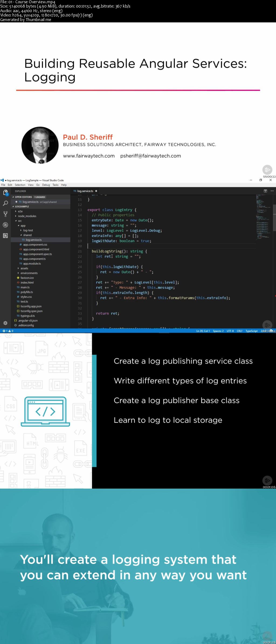This screenshot has height=644, width=276.
Task: Select the log.service.ts editor tab
Action: click(85, 191)
